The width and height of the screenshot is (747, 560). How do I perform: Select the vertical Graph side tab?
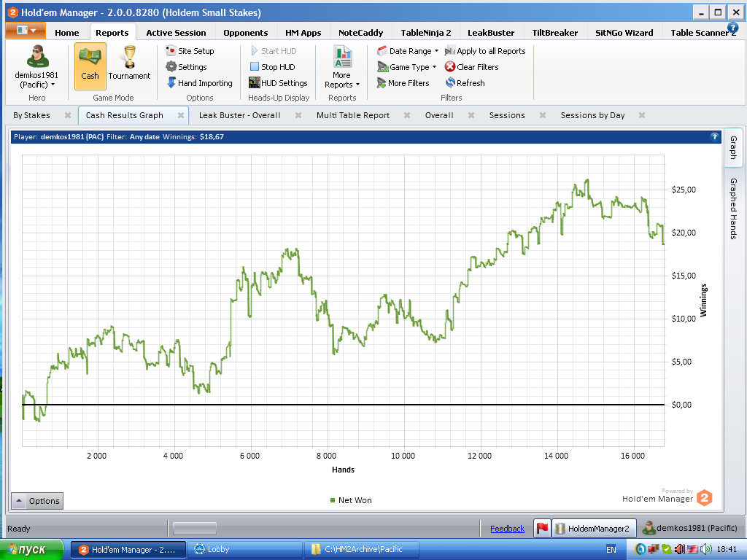click(x=734, y=147)
